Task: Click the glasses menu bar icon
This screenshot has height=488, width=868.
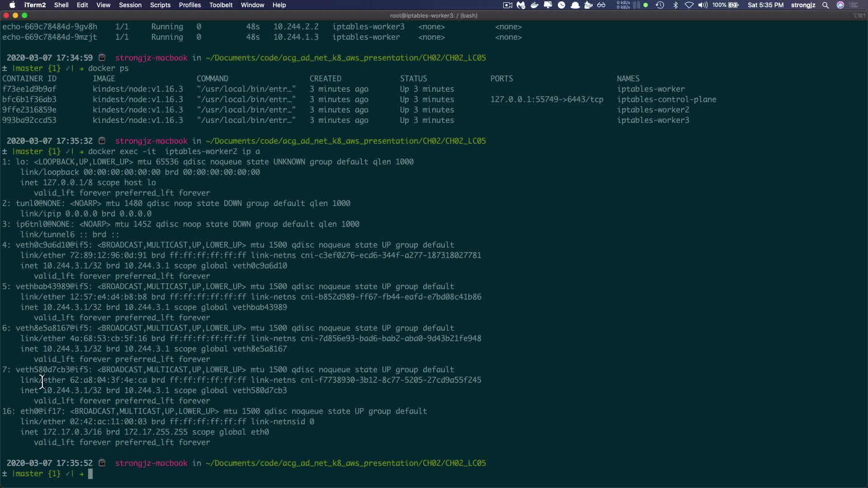Action: (x=601, y=5)
